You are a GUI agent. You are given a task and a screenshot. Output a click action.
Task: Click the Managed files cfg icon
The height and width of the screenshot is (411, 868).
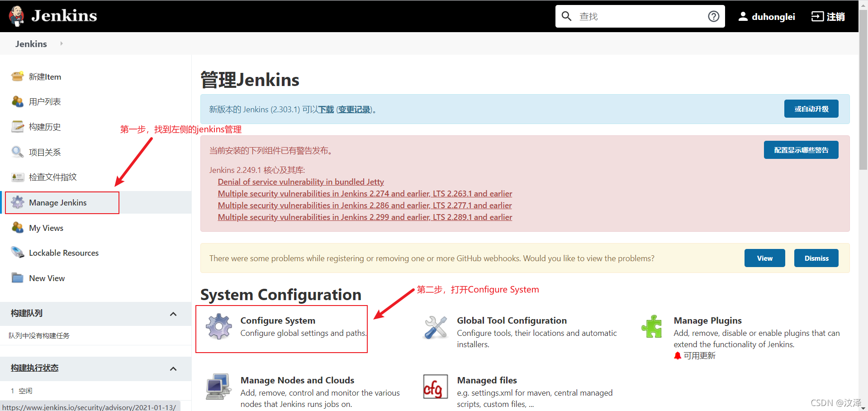436,386
